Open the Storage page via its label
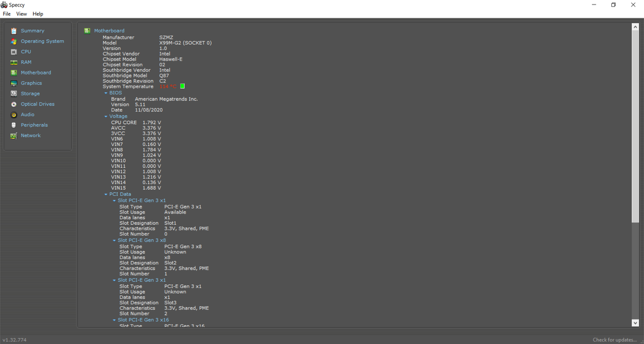This screenshot has height=344, width=644. click(x=30, y=94)
